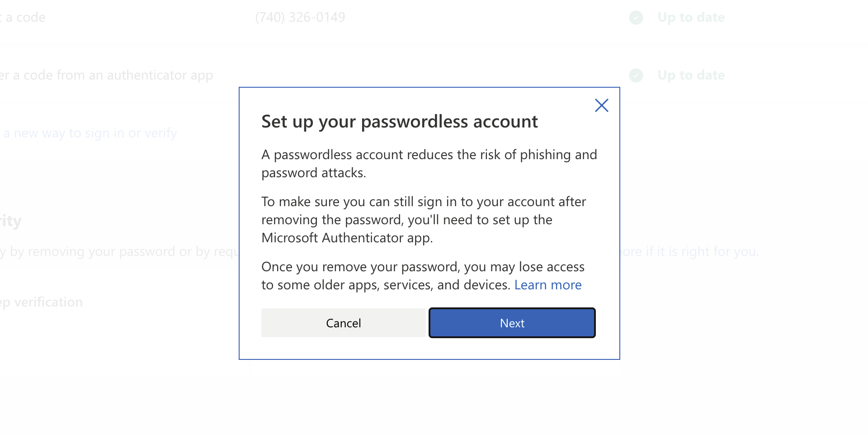This screenshot has height=434, width=868.
Task: Click the "Set up your passwordless account" title
Action: click(x=399, y=121)
